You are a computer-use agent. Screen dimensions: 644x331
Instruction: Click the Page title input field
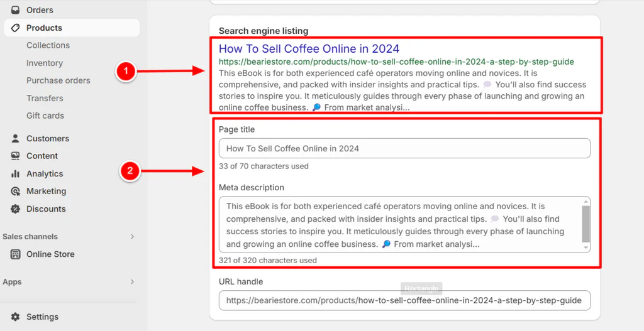pos(404,148)
